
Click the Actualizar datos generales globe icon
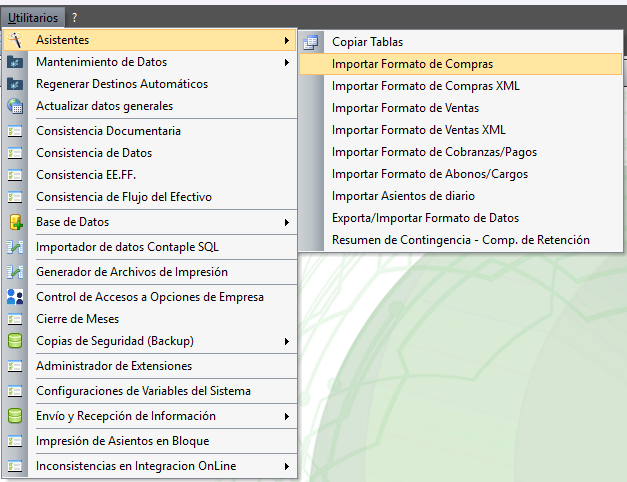pos(15,106)
